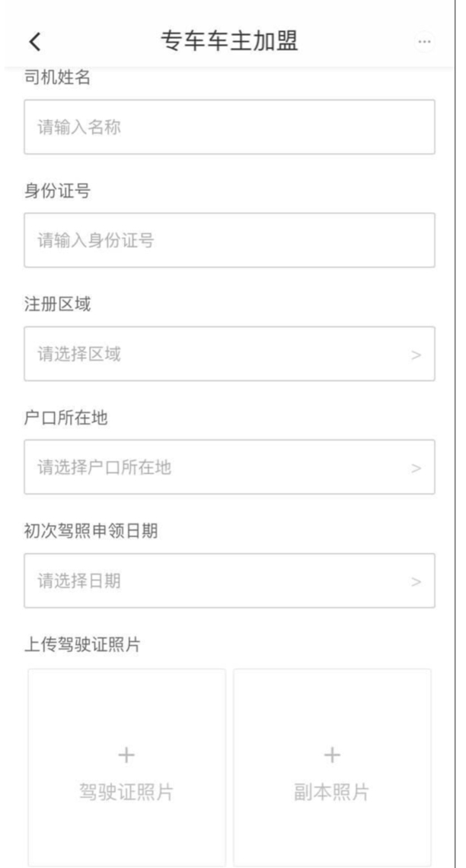Tap the chevron in 户口所在地 field
466x868 pixels.
[x=417, y=469]
